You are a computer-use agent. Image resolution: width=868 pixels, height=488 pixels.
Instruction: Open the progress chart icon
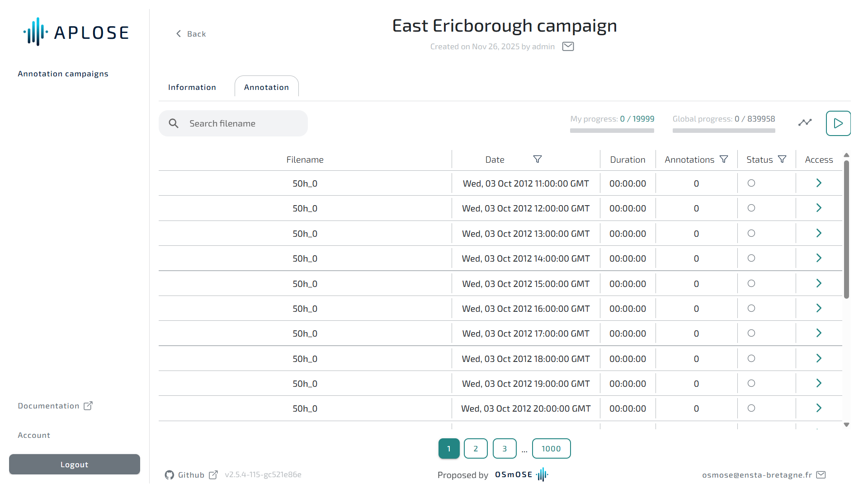(805, 122)
